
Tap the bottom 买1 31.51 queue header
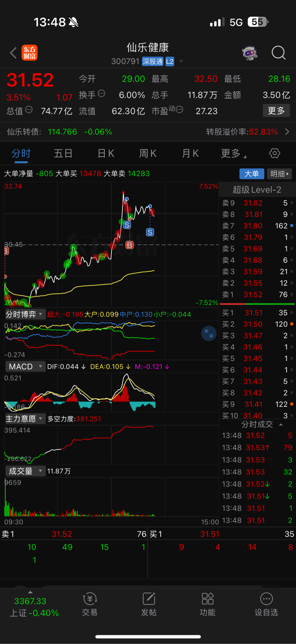point(222,534)
